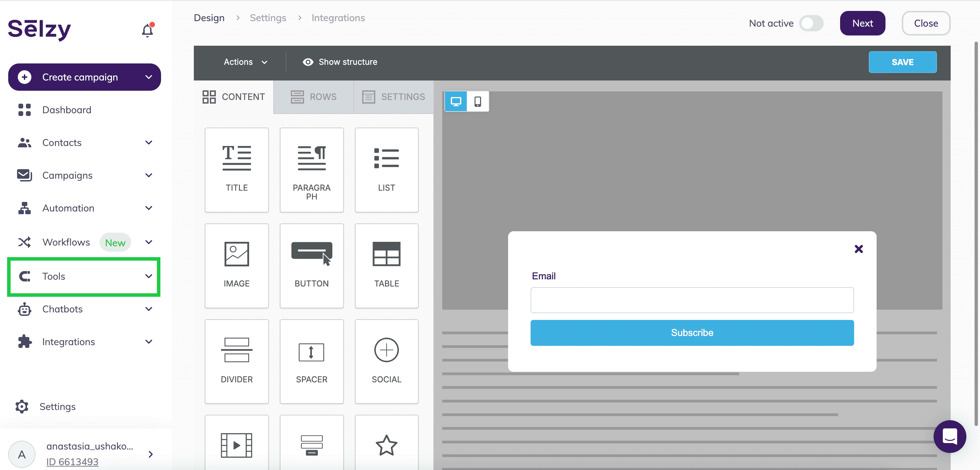Screen dimensions: 980x470
Task: Open Settings with the gear icon
Action: click(22, 407)
